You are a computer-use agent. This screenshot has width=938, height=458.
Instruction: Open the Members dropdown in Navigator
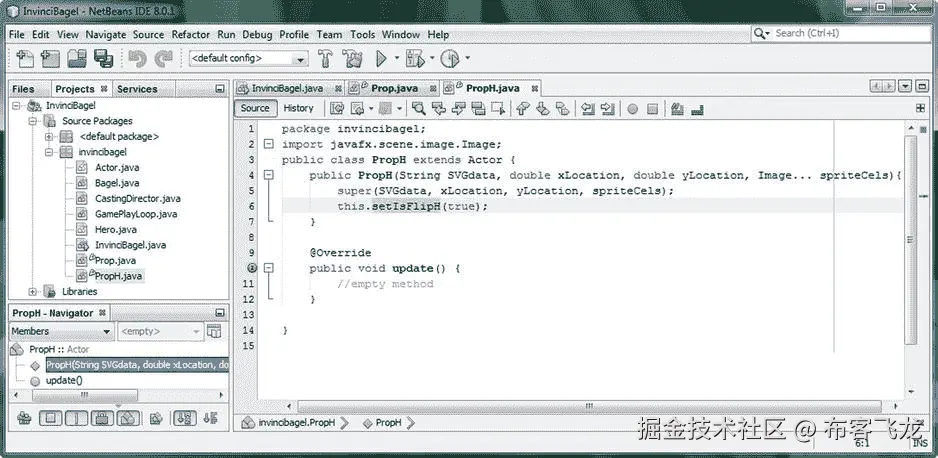click(x=62, y=331)
